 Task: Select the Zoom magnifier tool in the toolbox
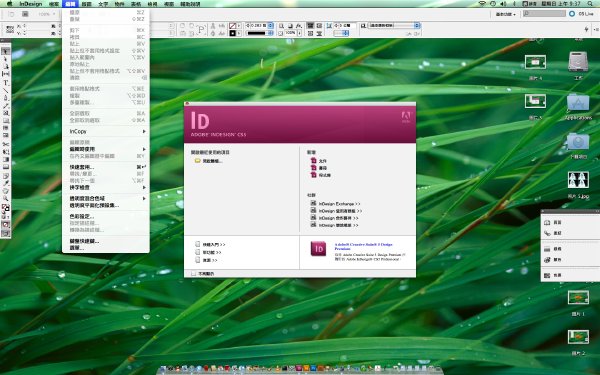6,198
